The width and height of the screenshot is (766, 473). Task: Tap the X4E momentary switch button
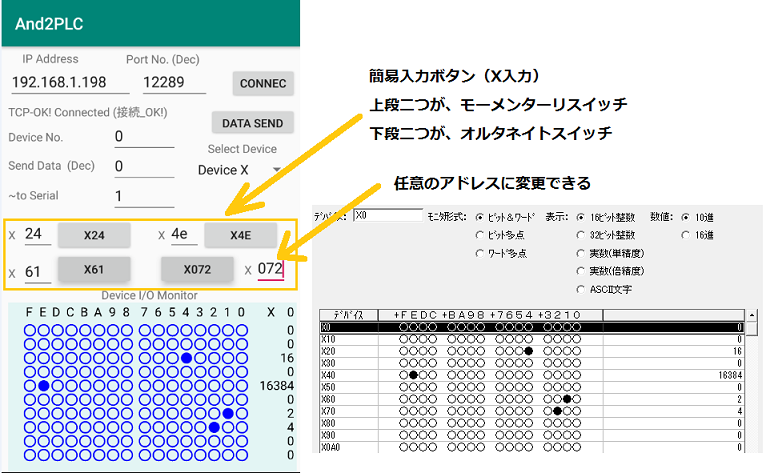[x=240, y=235]
